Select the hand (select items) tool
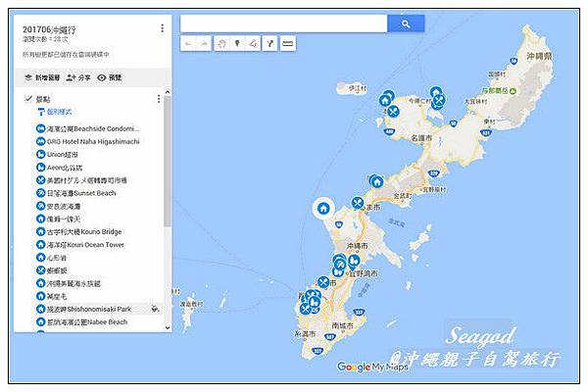 pos(221,43)
